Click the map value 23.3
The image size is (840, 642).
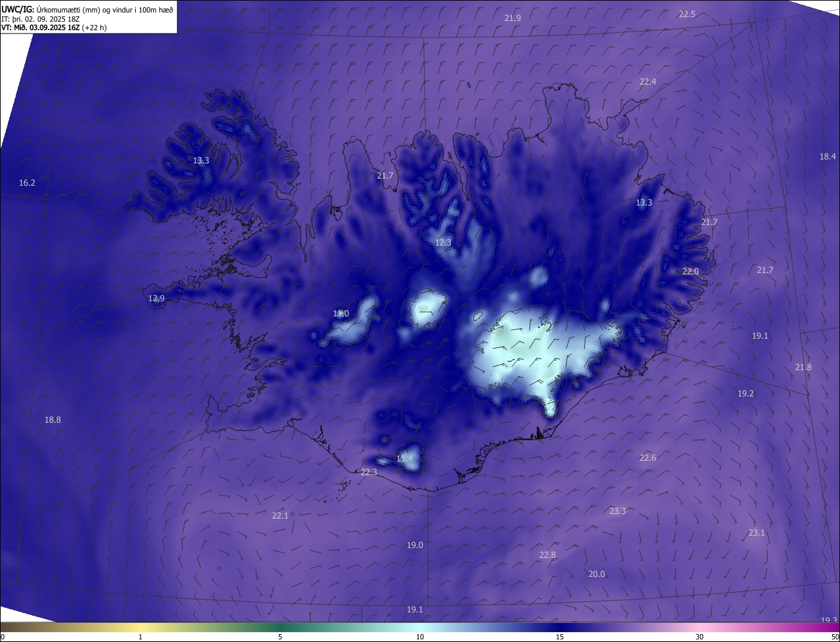(618, 511)
